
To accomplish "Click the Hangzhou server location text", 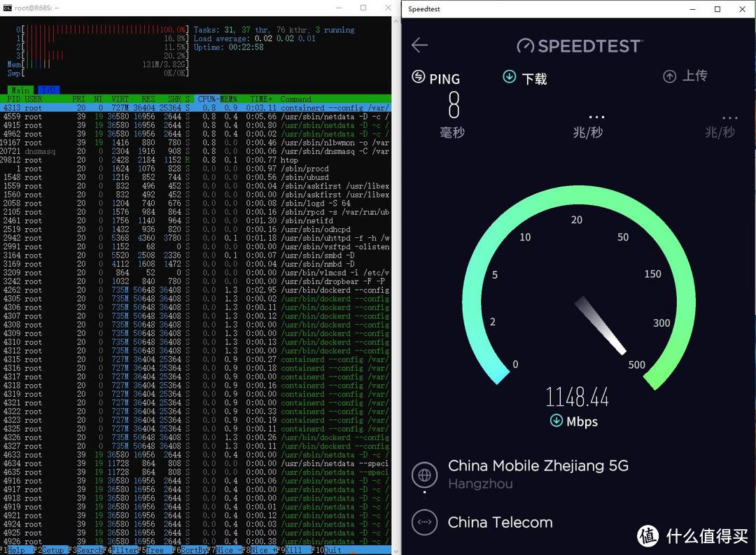I will click(480, 484).
